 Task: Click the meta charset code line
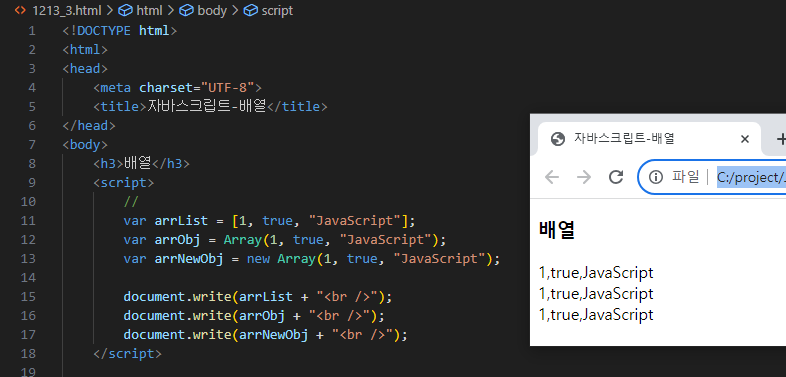point(177,88)
